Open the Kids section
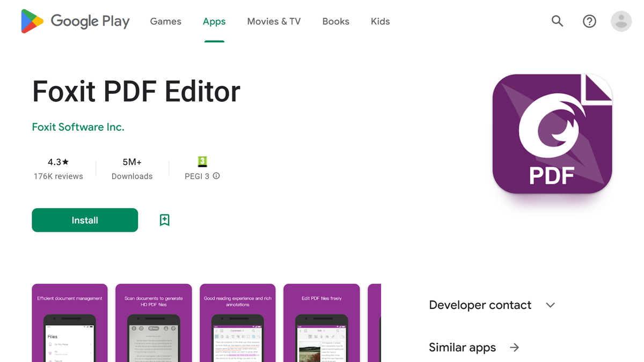The image size is (644, 362). point(380,21)
